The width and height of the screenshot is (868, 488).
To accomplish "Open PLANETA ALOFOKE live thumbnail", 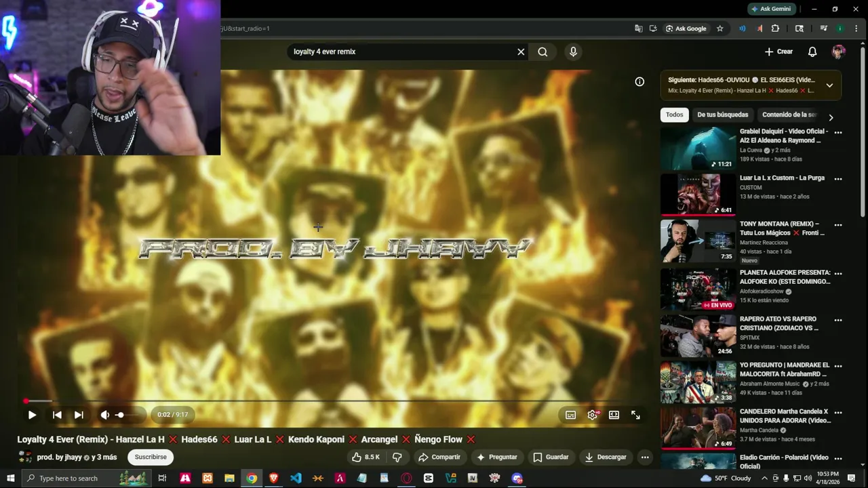I will [x=698, y=289].
